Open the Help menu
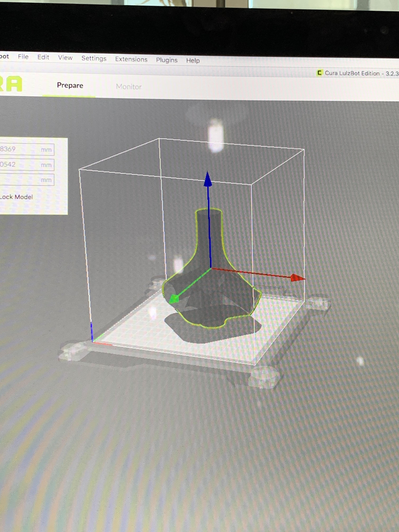The width and height of the screenshot is (399, 532). click(x=193, y=61)
